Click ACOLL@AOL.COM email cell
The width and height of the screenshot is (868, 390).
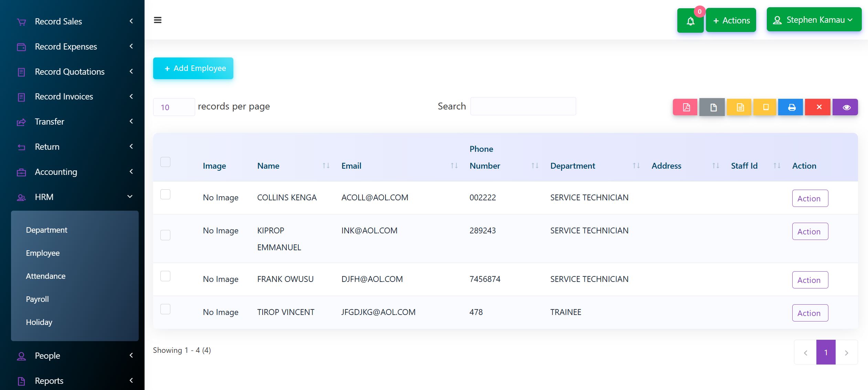[374, 198]
